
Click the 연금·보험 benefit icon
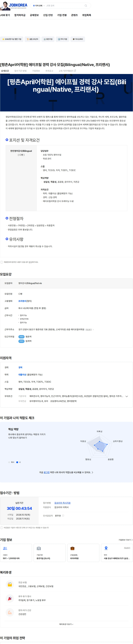point(10,584)
